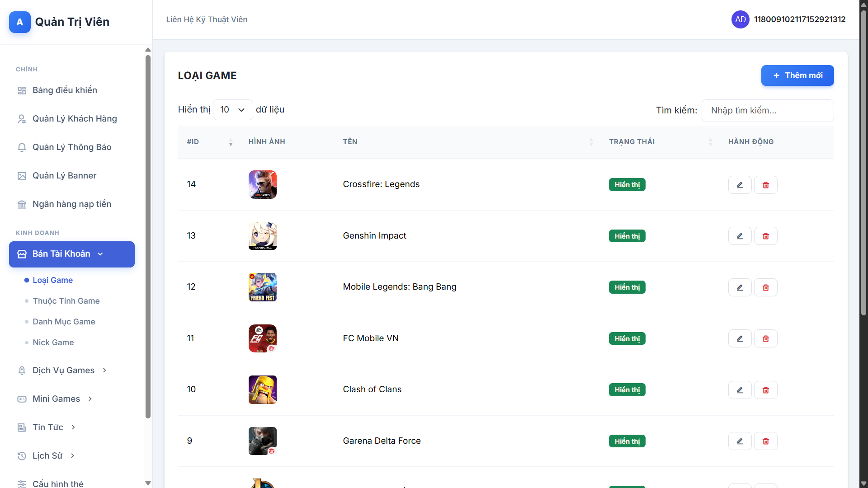Open the rows-per-page dropdown showing 10
The height and width of the screenshot is (488, 868).
click(232, 110)
